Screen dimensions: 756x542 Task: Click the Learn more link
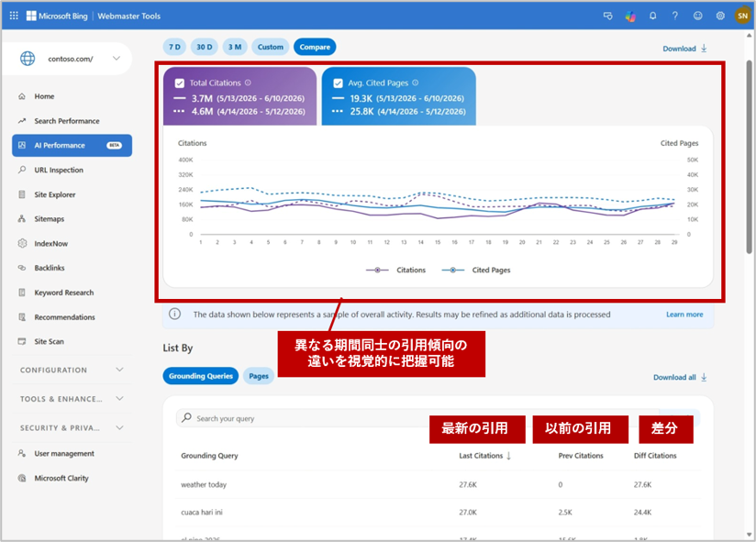(684, 315)
